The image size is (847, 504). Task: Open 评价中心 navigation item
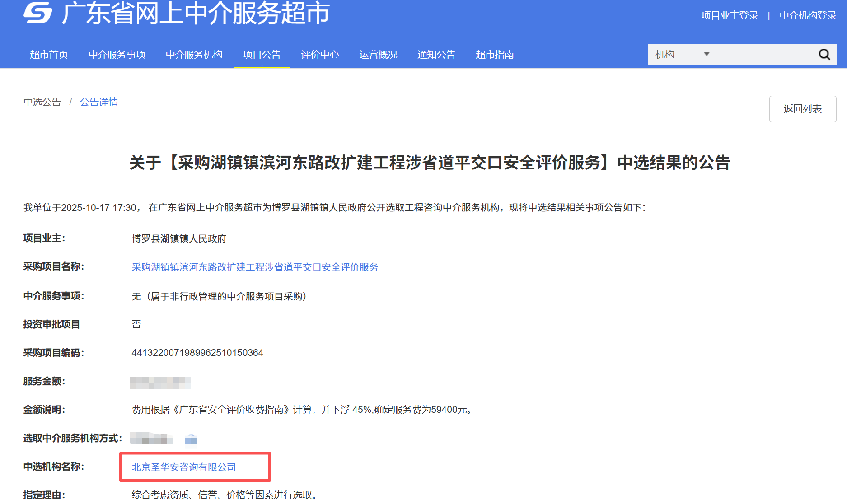coord(320,55)
